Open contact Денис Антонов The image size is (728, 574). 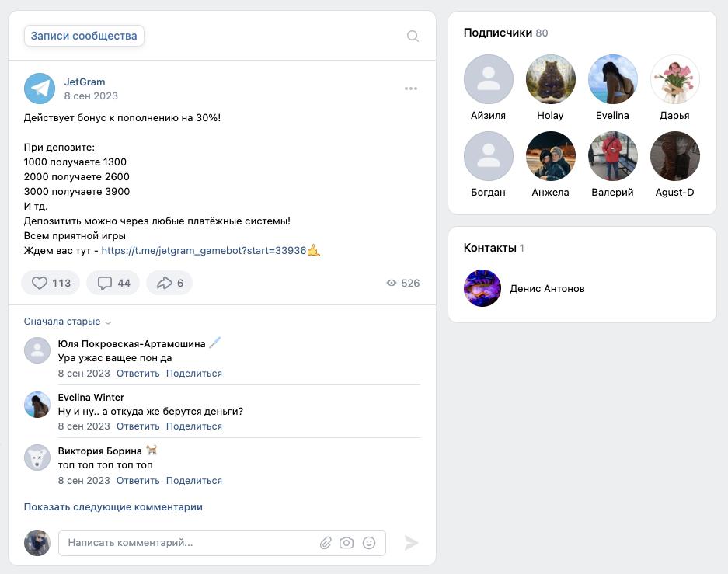546,288
